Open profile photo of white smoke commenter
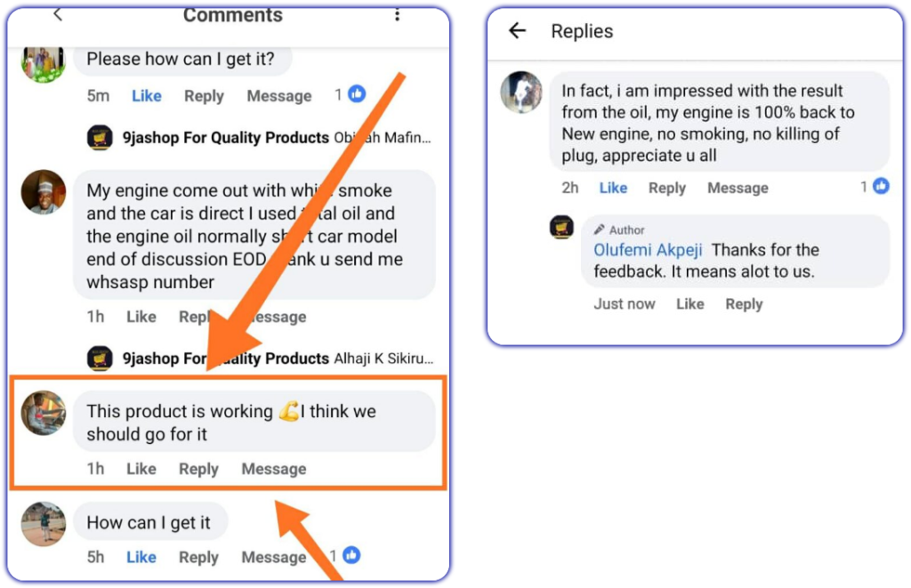This screenshot has width=911, height=588. (44, 192)
